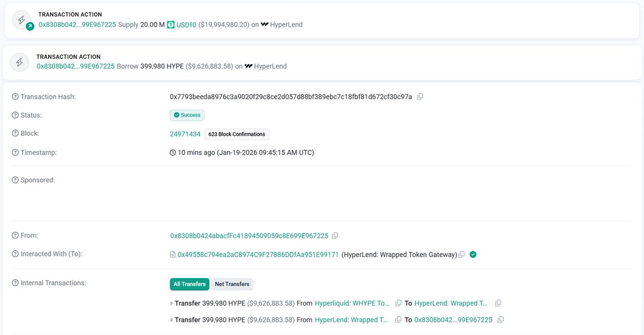Click the help icon beside Interacted With (To)

coord(15,253)
